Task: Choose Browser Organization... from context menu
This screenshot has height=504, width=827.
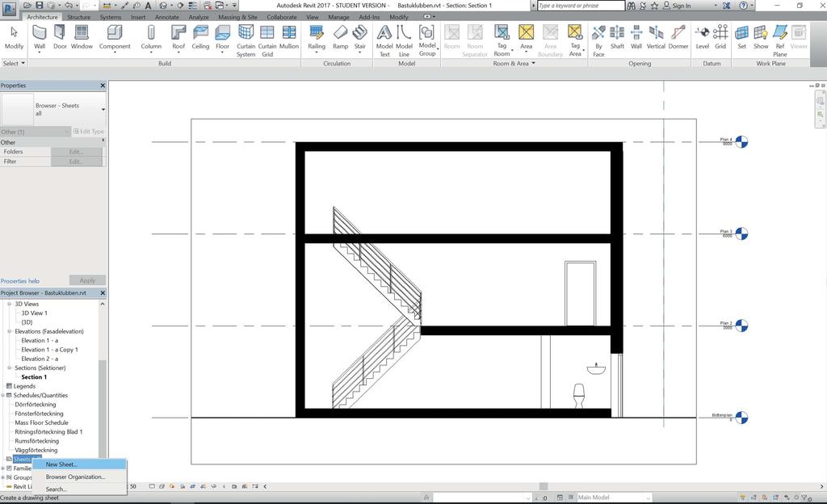Action: click(80, 477)
